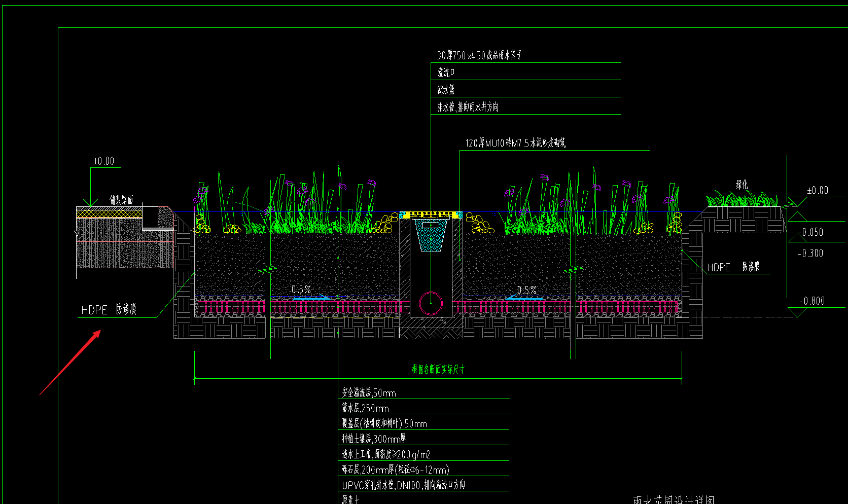Pick the '滤水篮' callout label
848x504 pixels.
tap(446, 90)
